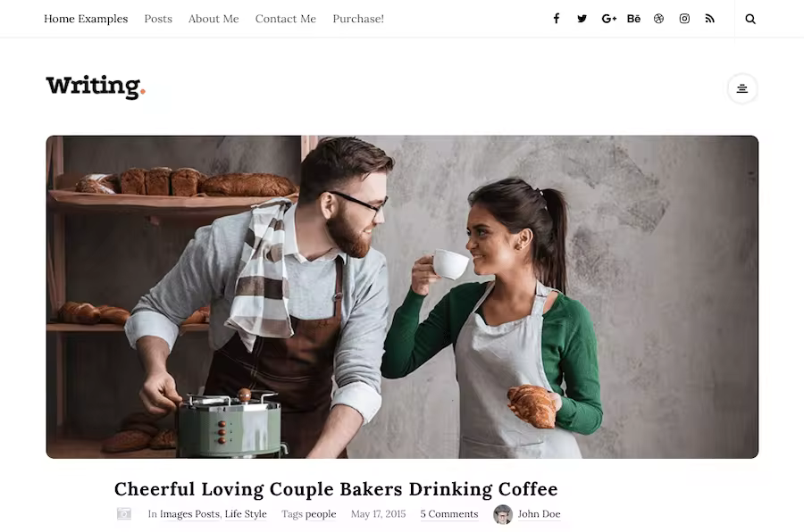Screen dimensions: 804x532
Task: Open the RSS feed icon
Action: [709, 19]
